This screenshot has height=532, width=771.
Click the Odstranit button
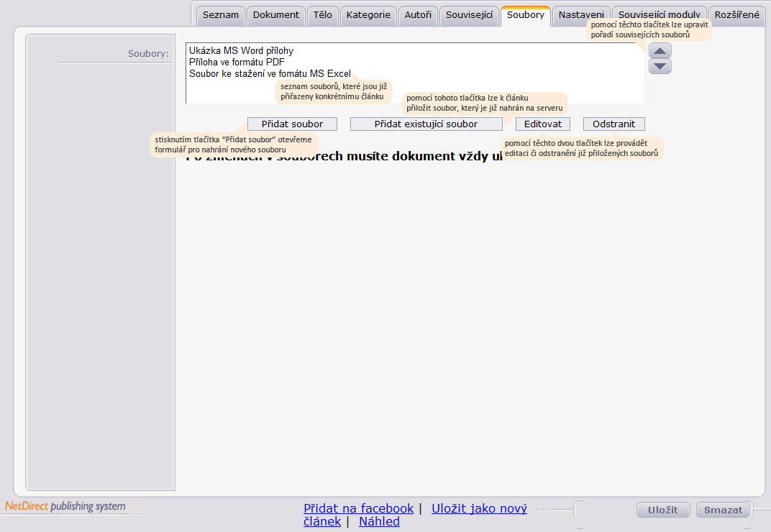pyautogui.click(x=613, y=124)
